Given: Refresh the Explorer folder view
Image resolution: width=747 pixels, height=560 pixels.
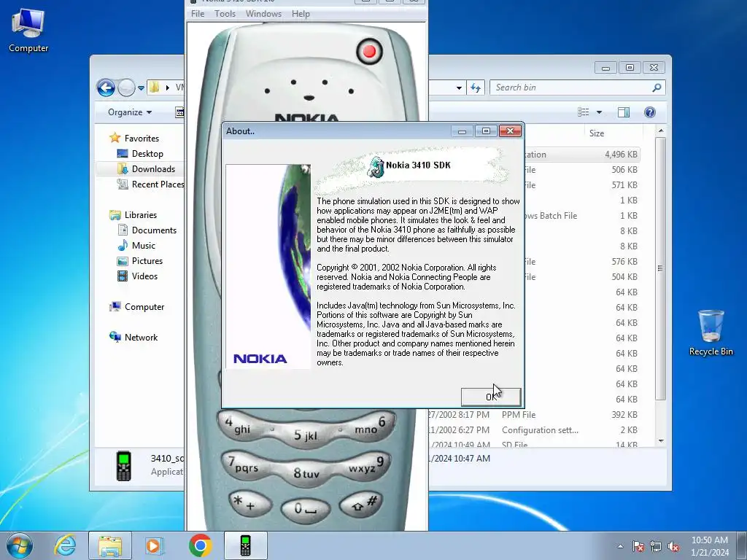Looking at the screenshot, I should (x=476, y=87).
